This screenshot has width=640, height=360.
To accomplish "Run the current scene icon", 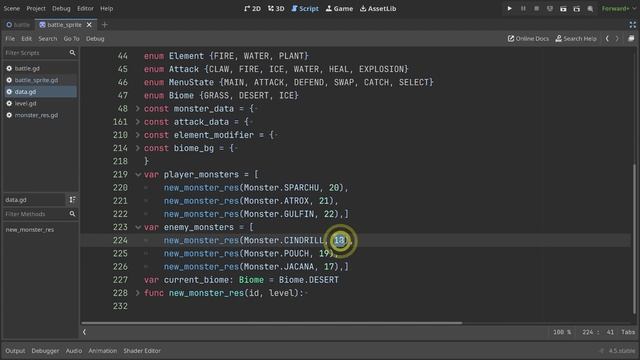I will coord(563,9).
